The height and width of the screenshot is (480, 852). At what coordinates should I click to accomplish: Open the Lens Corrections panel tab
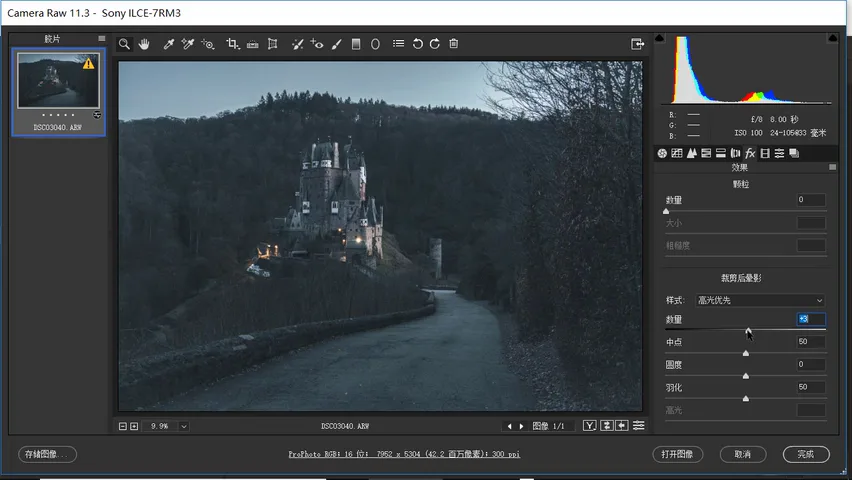(x=735, y=153)
